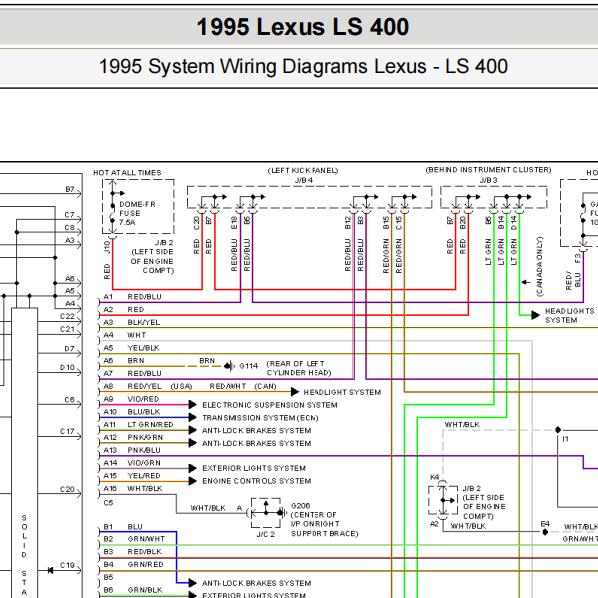Click the "K4" connector label
The width and height of the screenshot is (598, 598).
point(434,477)
